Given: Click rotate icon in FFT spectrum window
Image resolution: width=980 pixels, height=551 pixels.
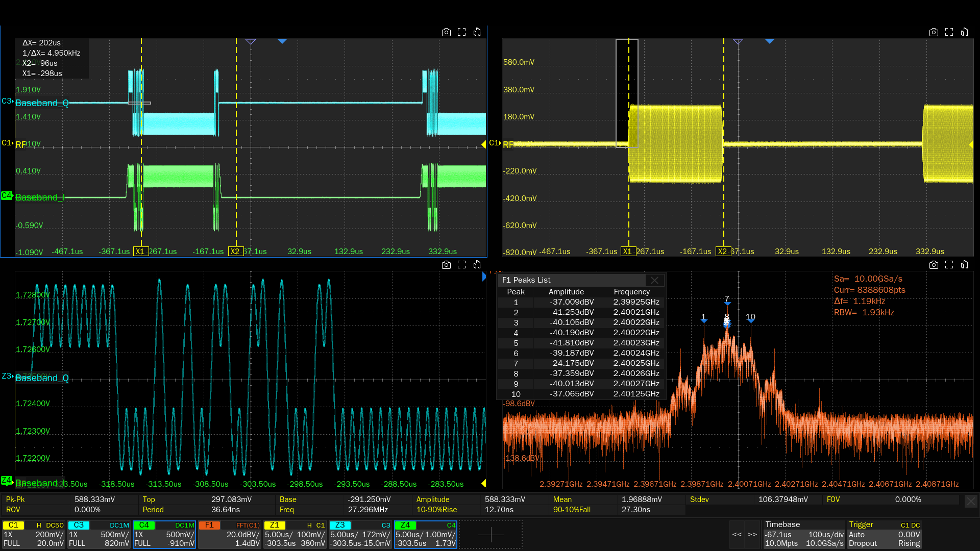Looking at the screenshot, I should pyautogui.click(x=964, y=265).
